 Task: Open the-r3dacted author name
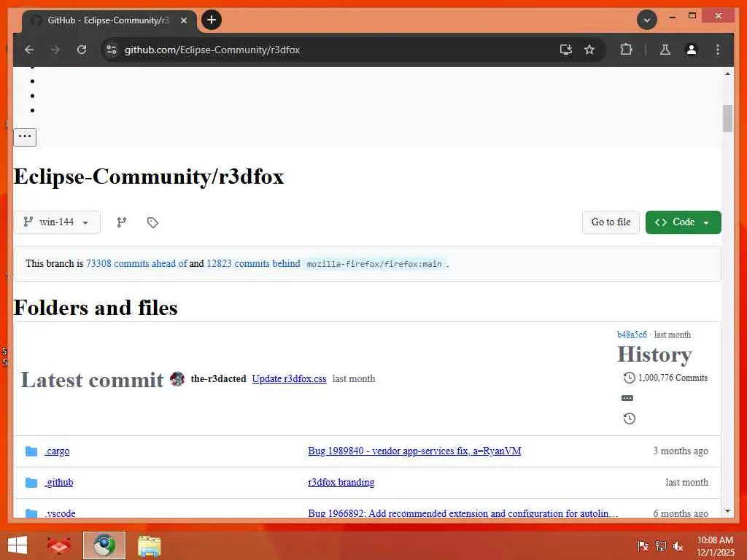pos(218,379)
